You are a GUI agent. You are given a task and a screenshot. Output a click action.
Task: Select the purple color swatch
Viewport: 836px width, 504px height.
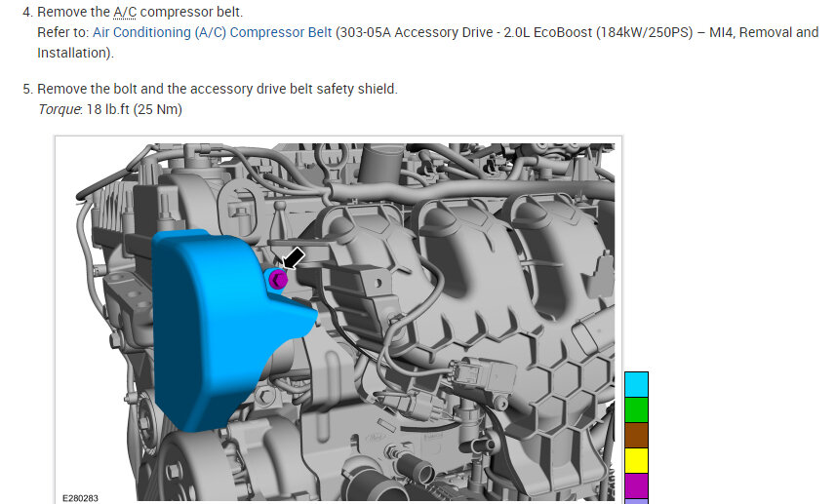point(636,485)
